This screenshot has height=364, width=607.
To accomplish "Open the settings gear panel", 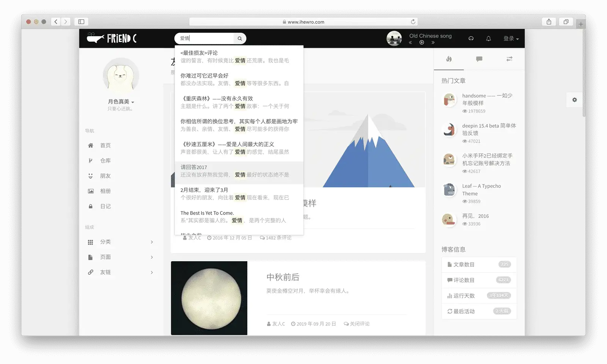I will point(574,100).
